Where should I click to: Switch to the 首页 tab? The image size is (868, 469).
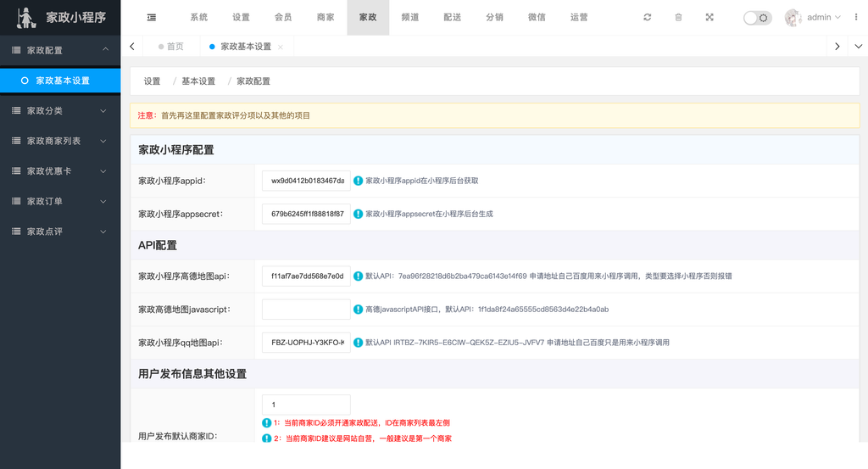(x=171, y=47)
